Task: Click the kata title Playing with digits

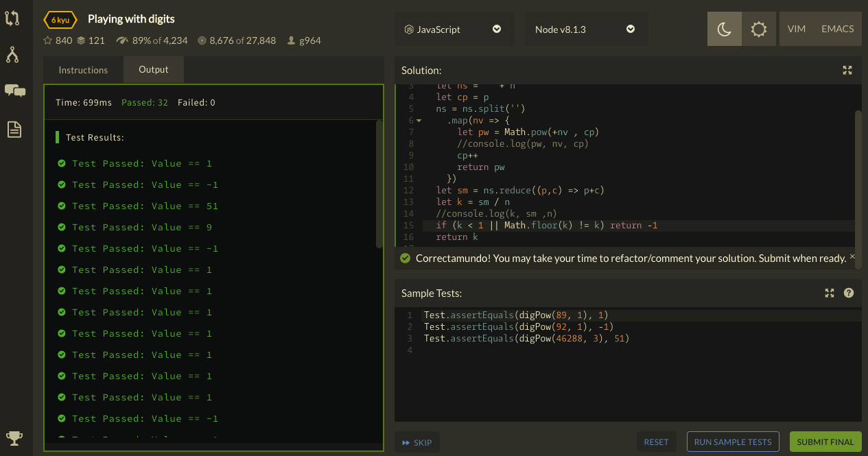Action: pyautogui.click(x=131, y=19)
